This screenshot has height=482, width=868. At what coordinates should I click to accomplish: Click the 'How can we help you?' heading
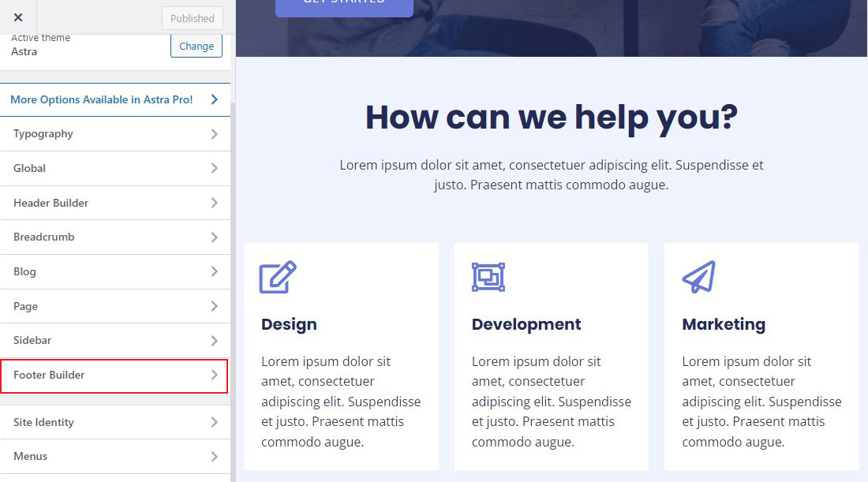tap(552, 118)
